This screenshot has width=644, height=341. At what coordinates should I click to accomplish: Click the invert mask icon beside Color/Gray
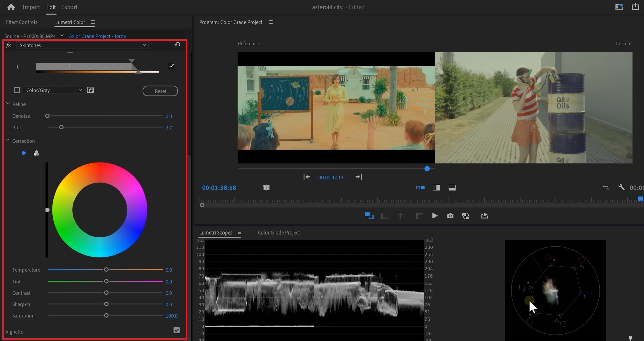click(91, 90)
